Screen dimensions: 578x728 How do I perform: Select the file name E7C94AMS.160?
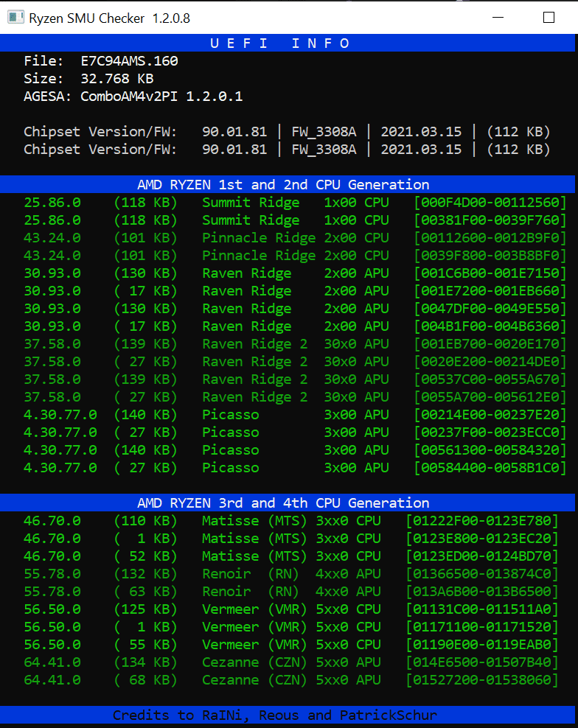[x=129, y=61]
